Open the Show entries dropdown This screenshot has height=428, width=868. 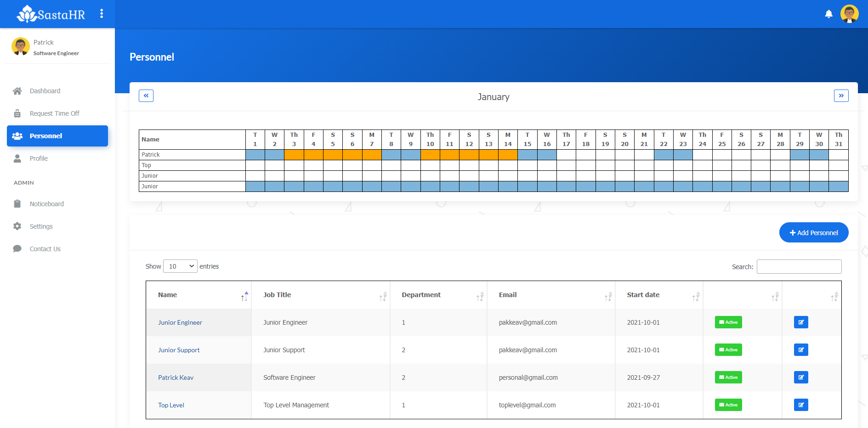click(180, 266)
